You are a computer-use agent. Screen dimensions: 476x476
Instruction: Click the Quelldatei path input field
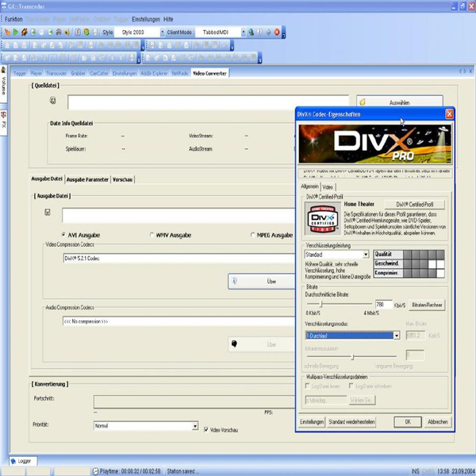[208, 102]
